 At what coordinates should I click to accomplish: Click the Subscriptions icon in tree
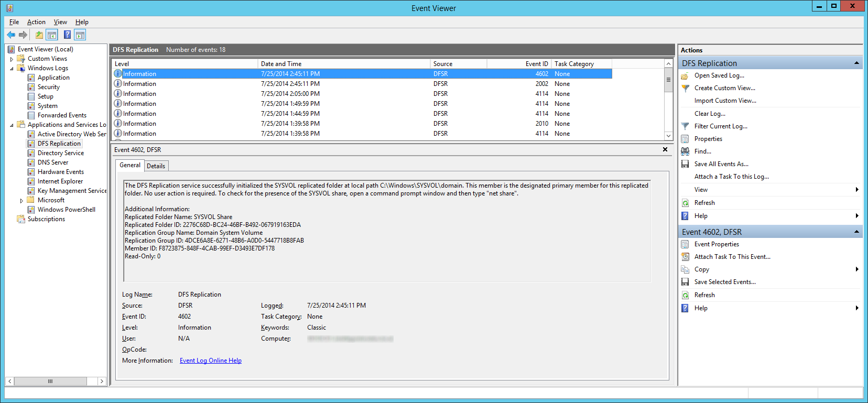pos(21,219)
